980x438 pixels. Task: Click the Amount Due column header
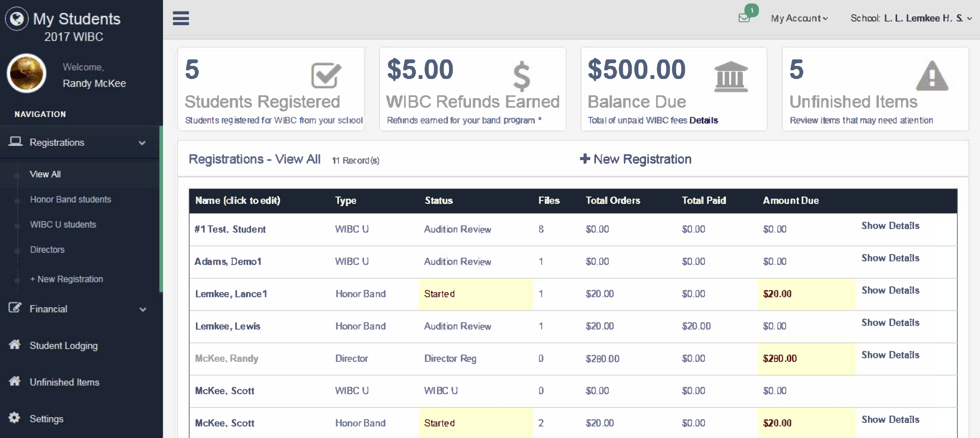[x=790, y=201]
